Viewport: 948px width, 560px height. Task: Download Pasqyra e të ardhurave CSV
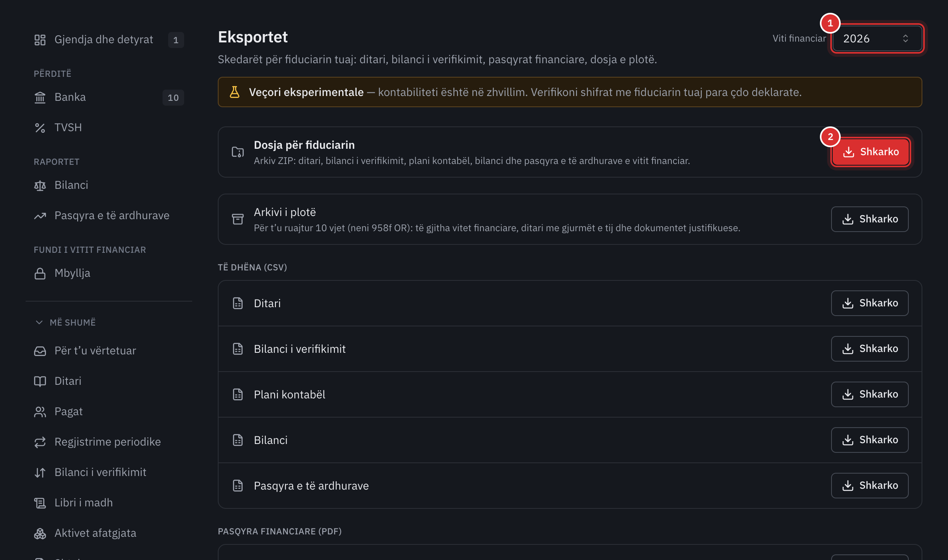click(870, 486)
